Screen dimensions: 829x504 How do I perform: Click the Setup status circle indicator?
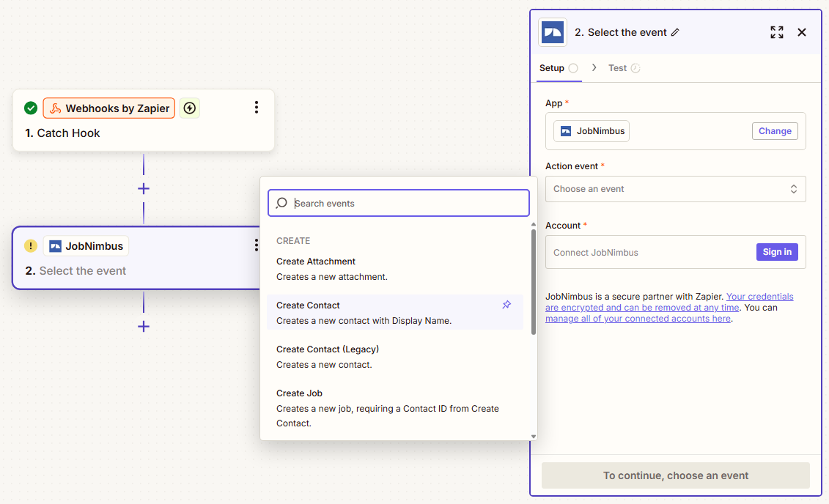[x=573, y=68]
